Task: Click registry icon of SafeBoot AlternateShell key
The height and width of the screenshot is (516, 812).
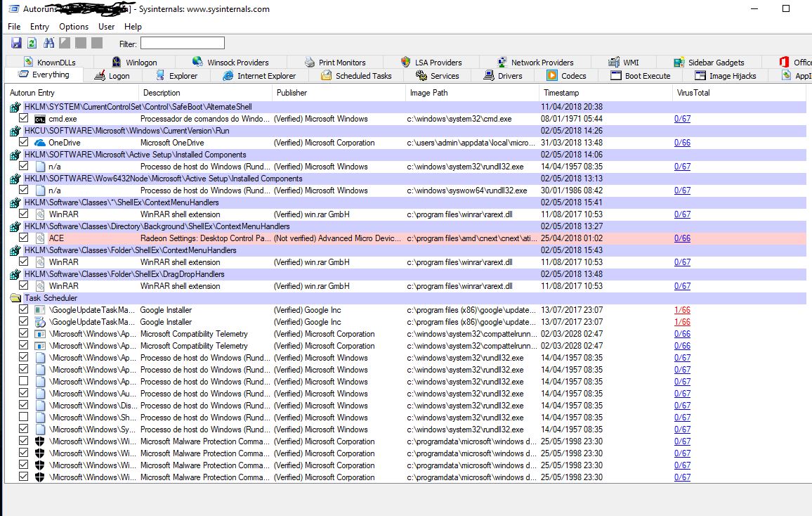Action: point(15,108)
